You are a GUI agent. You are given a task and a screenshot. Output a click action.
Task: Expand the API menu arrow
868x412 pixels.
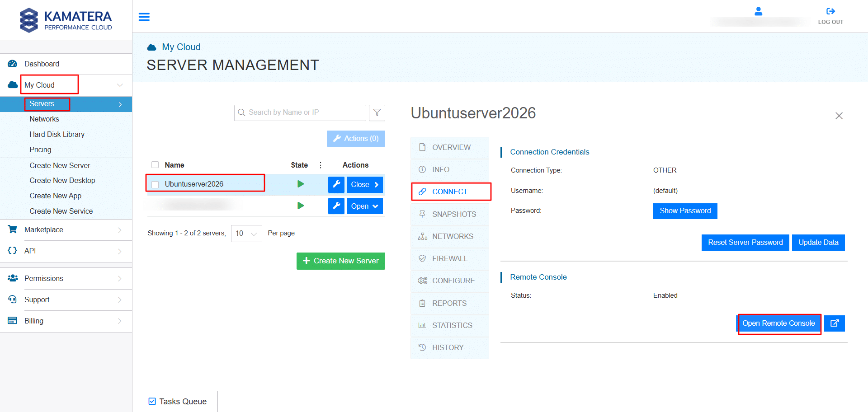[x=120, y=251]
